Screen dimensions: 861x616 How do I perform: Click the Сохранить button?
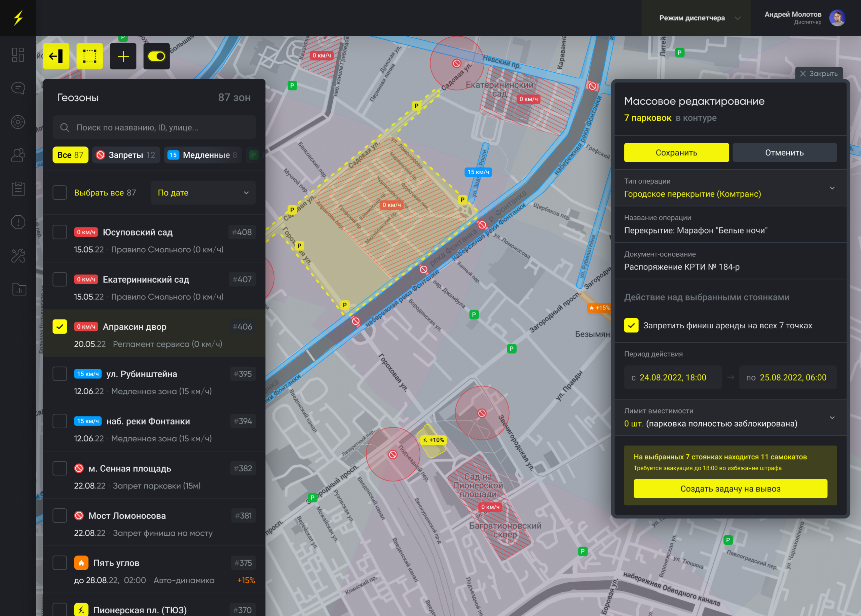pos(676,152)
